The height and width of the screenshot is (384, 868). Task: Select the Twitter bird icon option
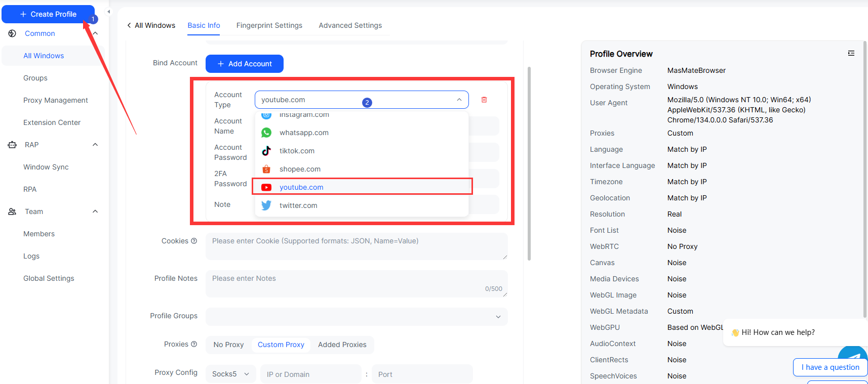266,205
